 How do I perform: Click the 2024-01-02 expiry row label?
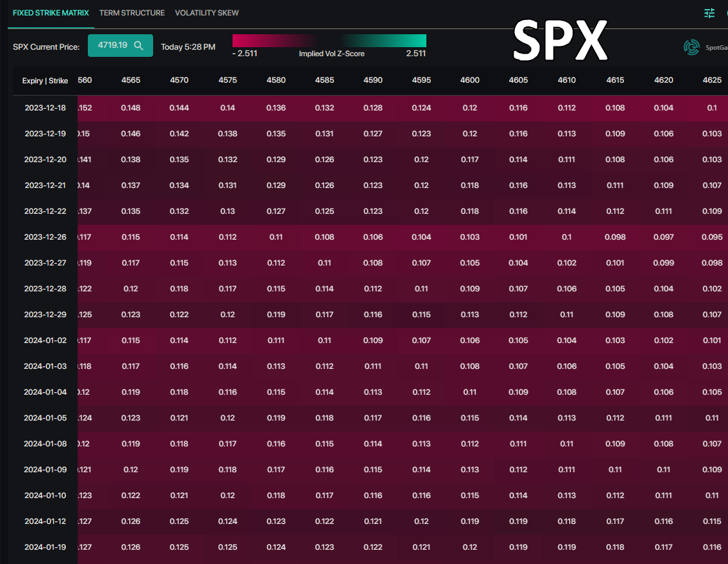[x=45, y=340]
